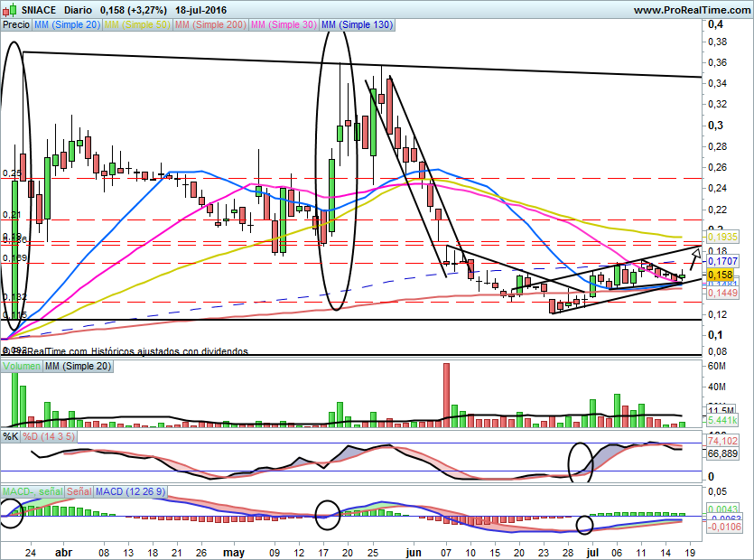Click the Volumen panel label

click(x=23, y=366)
